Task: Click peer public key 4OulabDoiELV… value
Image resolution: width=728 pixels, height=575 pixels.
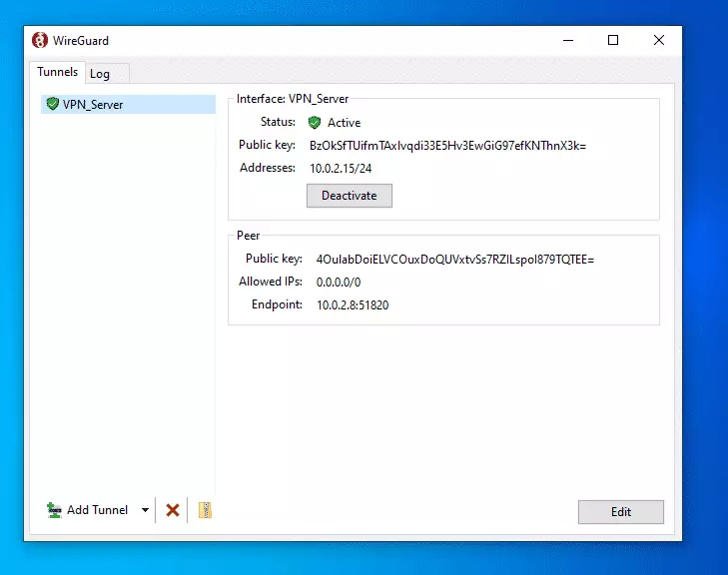Action: pyautogui.click(x=455, y=260)
